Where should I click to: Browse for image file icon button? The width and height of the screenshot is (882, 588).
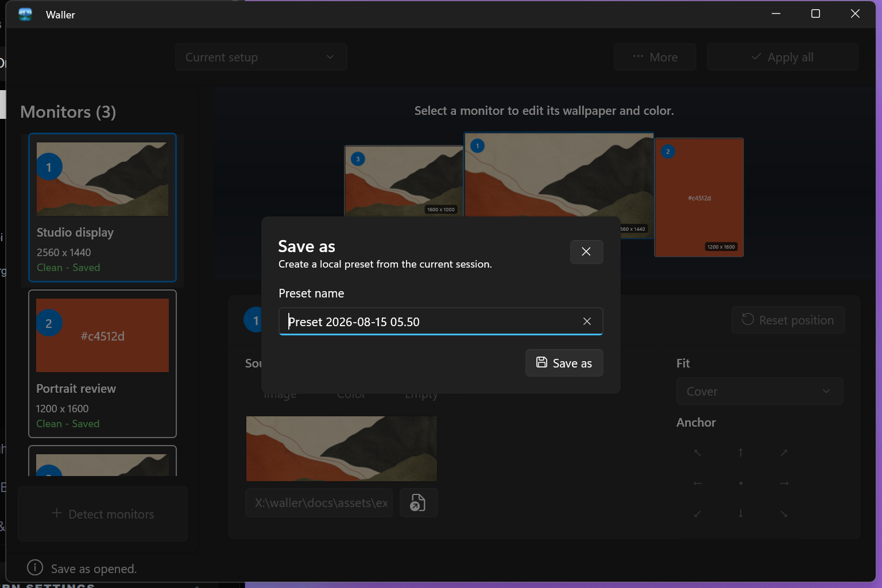(x=419, y=503)
